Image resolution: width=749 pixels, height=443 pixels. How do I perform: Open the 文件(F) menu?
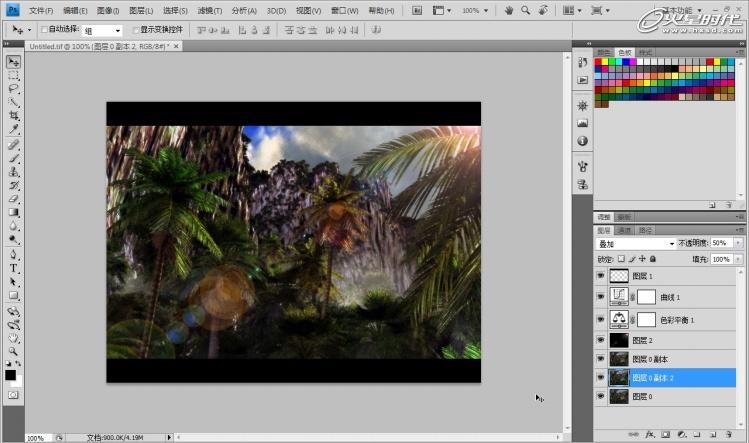pyautogui.click(x=41, y=11)
